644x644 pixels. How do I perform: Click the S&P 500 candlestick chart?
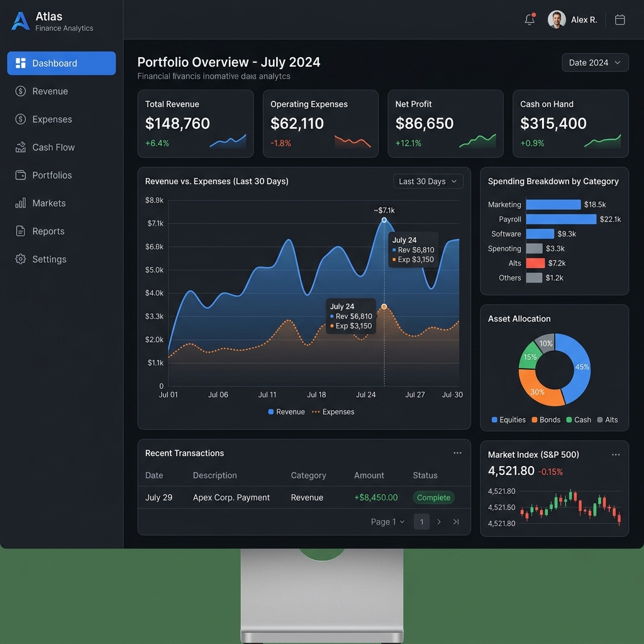coord(571,508)
